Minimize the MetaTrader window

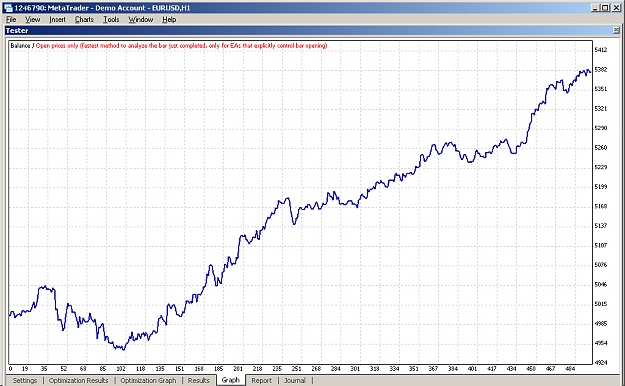595,8
